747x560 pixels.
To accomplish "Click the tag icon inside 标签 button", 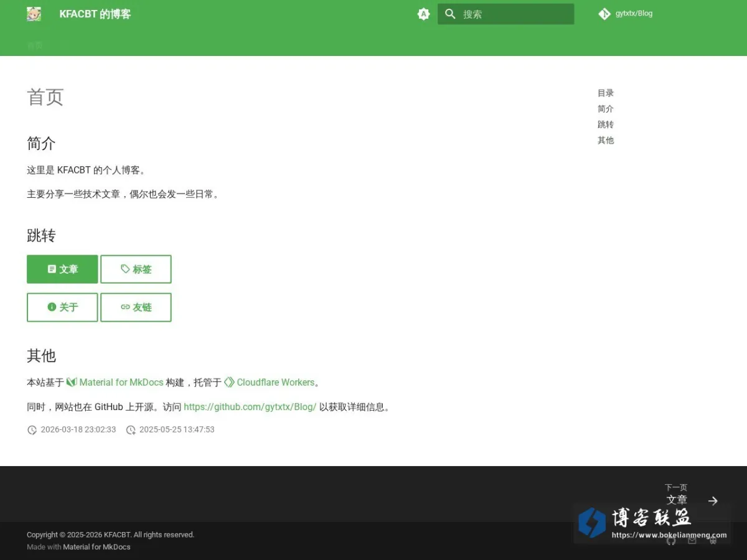I will [x=125, y=269].
